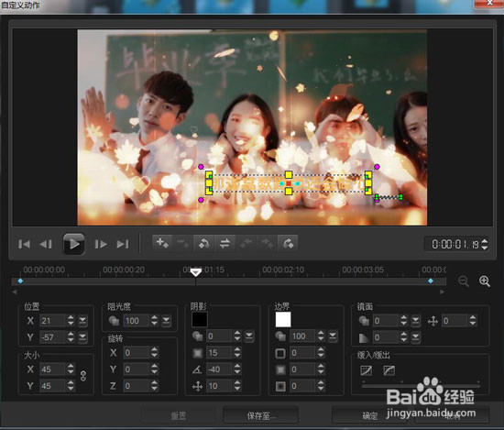Click the Rotation Y stepper arrows
504x430 pixels.
[154, 369]
